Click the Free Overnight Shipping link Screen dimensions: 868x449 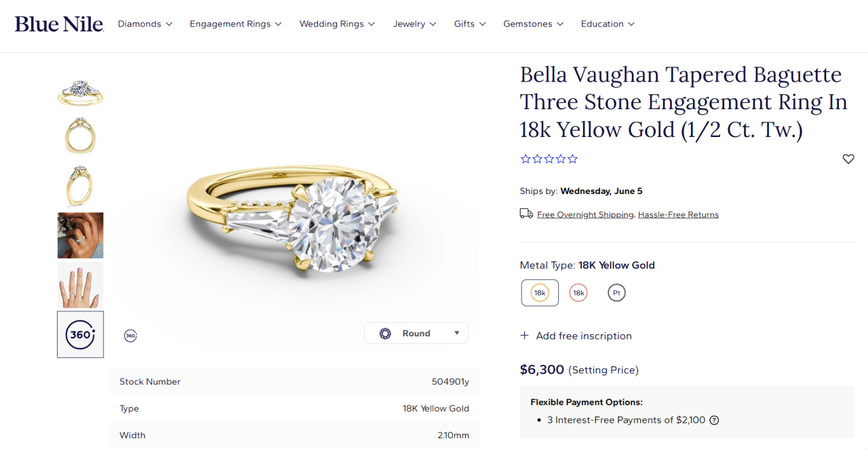click(585, 215)
